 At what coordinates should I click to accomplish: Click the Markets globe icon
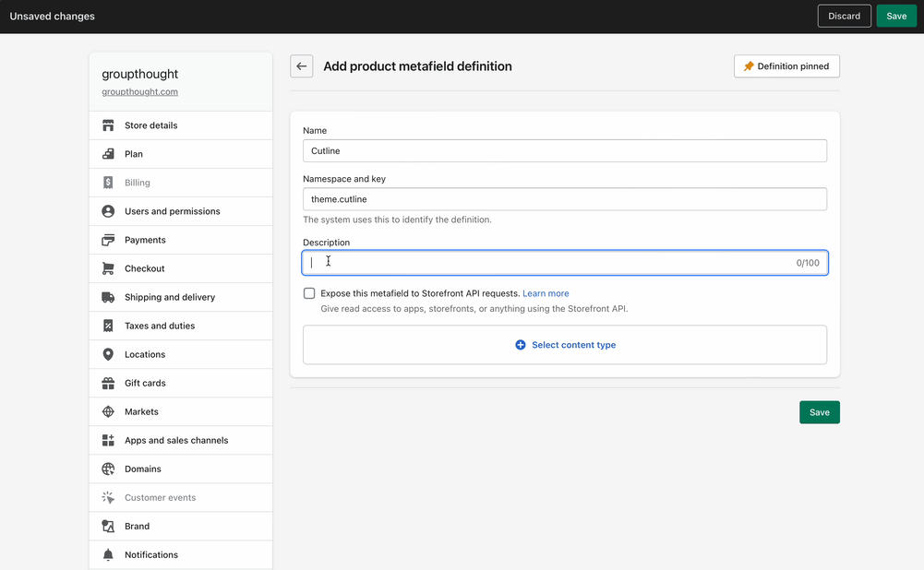108,411
